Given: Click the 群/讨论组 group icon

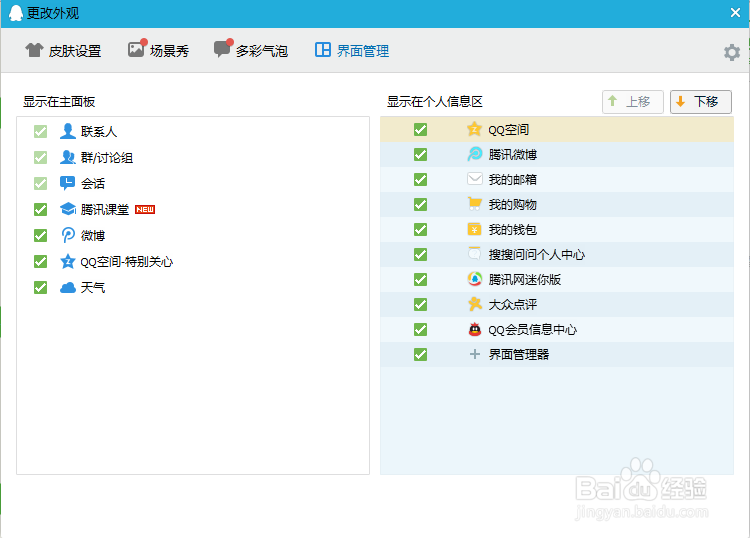Looking at the screenshot, I should pos(67,157).
